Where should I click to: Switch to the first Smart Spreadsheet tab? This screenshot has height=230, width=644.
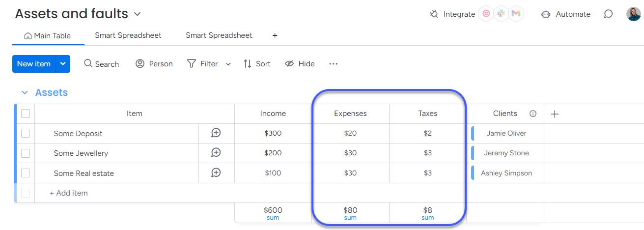pyautogui.click(x=128, y=35)
